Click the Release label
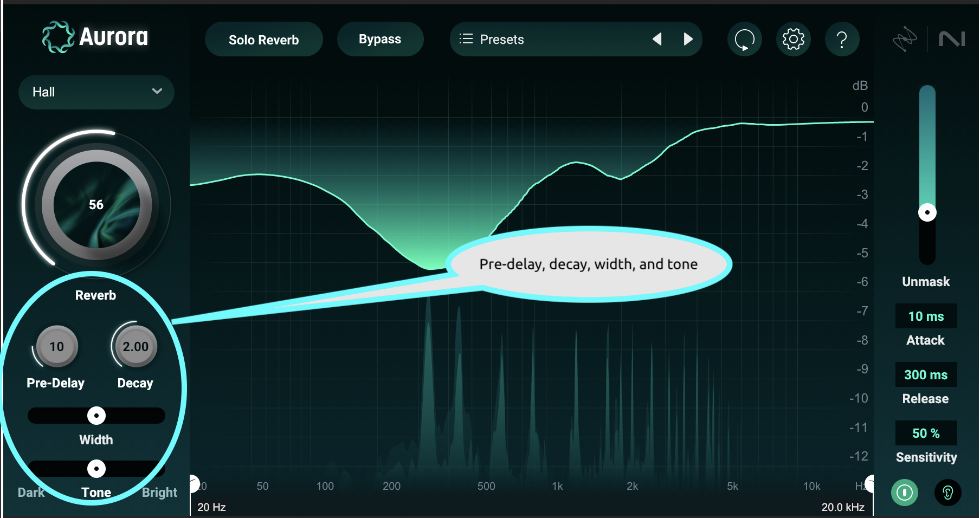 tap(925, 399)
